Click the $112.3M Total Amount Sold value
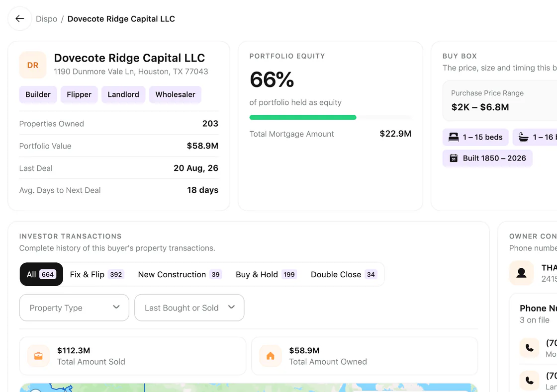The height and width of the screenshot is (392, 557). [x=74, y=350]
